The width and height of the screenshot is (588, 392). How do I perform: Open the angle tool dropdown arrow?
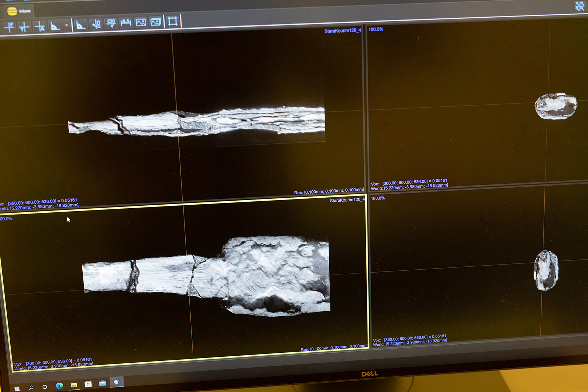tap(67, 25)
